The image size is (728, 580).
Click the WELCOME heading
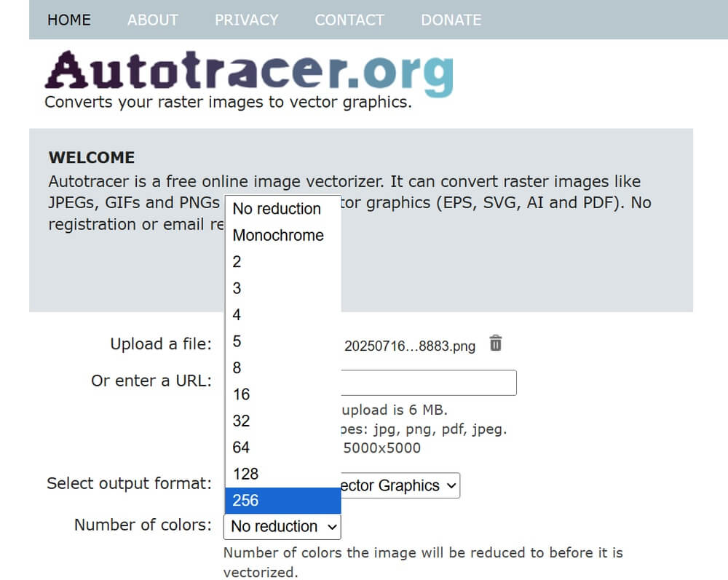92,157
